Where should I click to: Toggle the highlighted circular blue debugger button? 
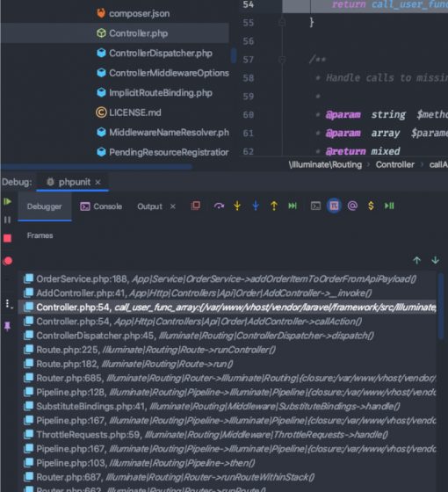tap(334, 206)
